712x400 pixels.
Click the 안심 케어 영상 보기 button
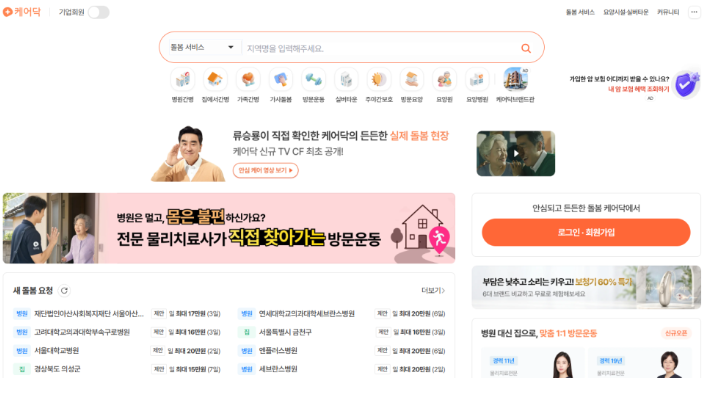pos(266,170)
